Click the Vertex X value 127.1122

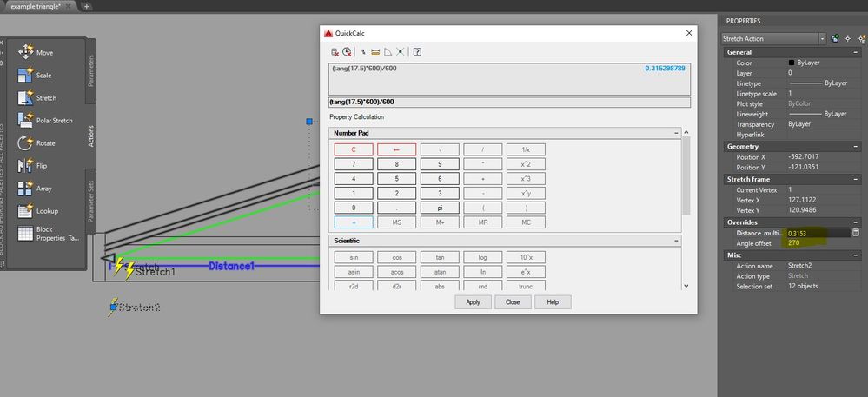pyautogui.click(x=802, y=200)
